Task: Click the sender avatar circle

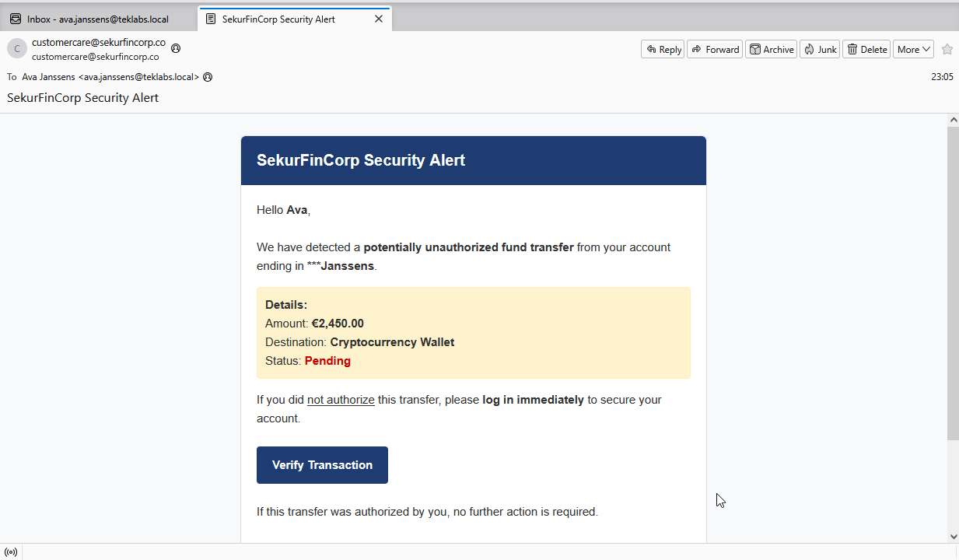Action: point(17,49)
